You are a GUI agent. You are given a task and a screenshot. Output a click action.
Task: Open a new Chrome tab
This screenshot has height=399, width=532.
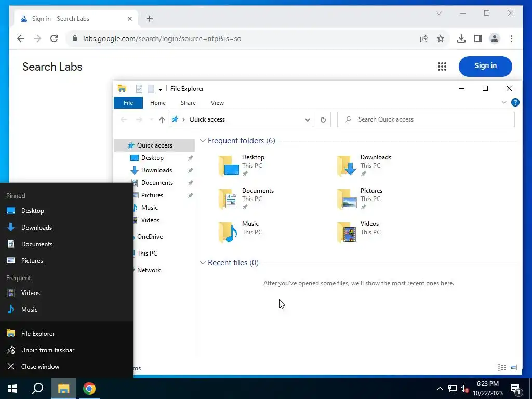pos(150,19)
